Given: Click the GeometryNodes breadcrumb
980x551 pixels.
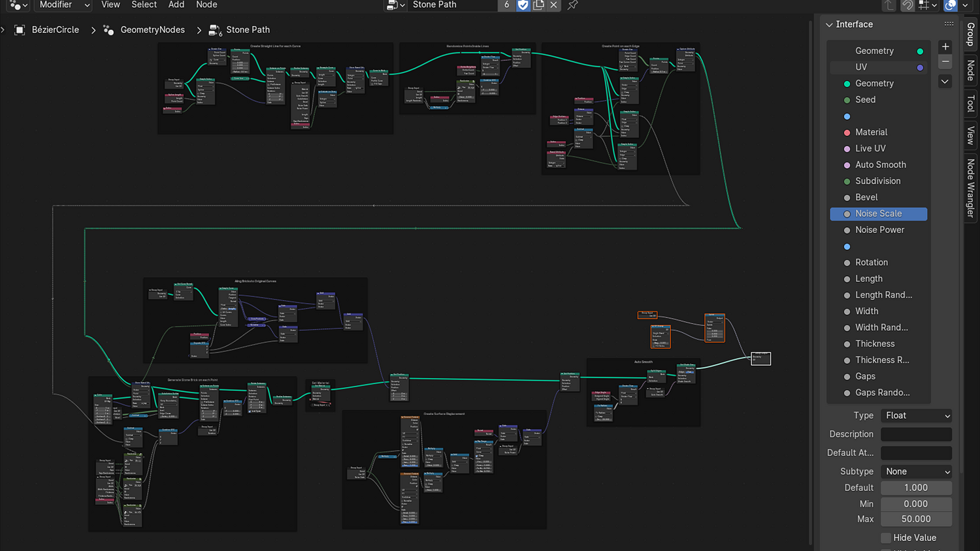Looking at the screenshot, I should point(152,30).
